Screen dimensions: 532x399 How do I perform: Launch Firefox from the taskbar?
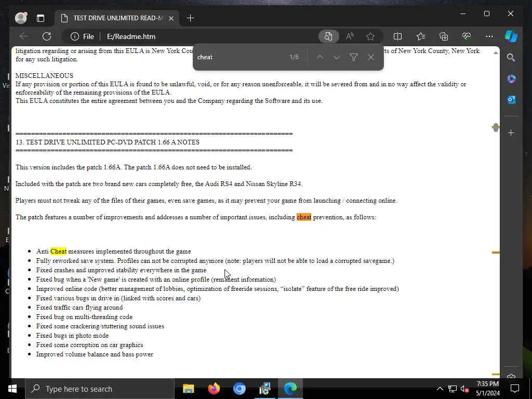click(x=214, y=389)
